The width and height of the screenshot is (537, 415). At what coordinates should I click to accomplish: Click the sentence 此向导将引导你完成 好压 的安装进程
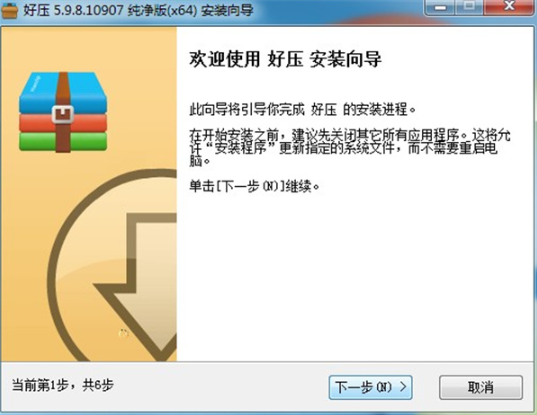click(303, 110)
